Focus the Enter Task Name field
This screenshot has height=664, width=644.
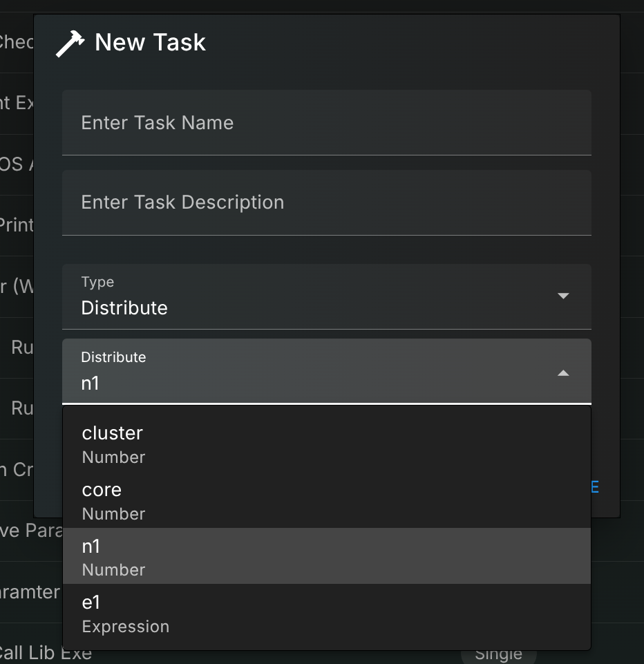tap(326, 123)
